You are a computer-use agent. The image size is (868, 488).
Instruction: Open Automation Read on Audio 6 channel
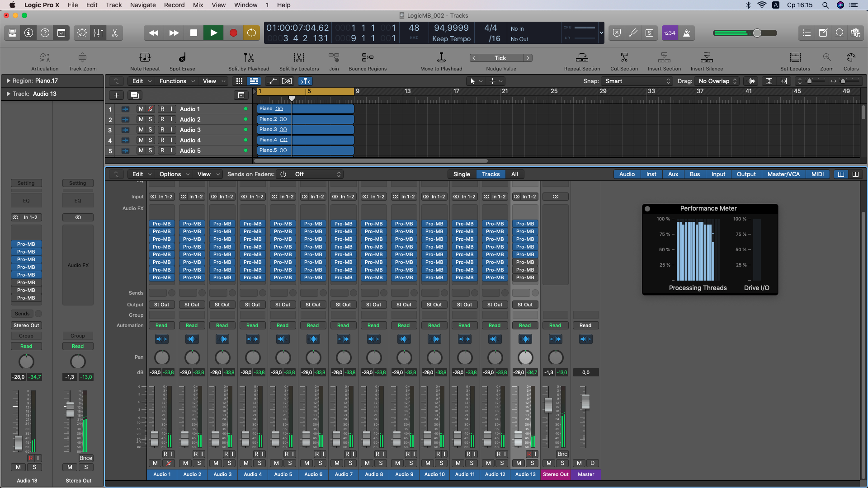pyautogui.click(x=313, y=326)
